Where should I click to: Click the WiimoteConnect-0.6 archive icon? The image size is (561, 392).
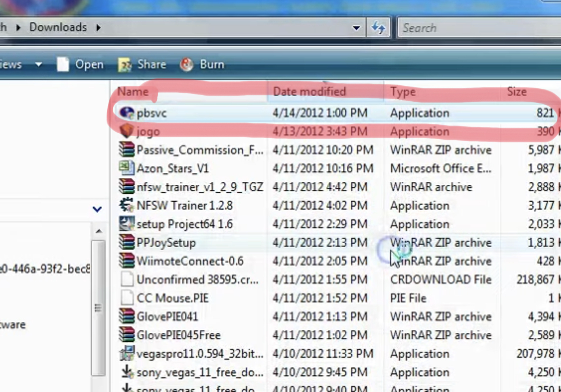pyautogui.click(x=127, y=261)
